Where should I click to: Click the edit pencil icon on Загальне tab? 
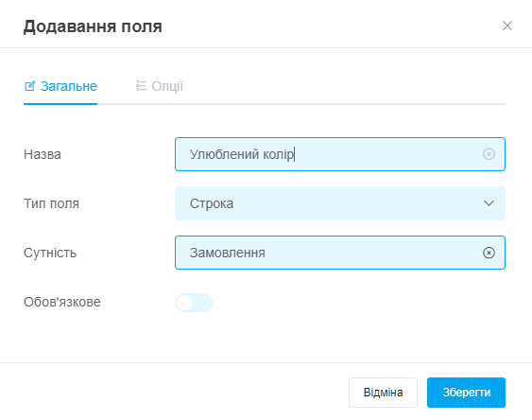coord(30,86)
